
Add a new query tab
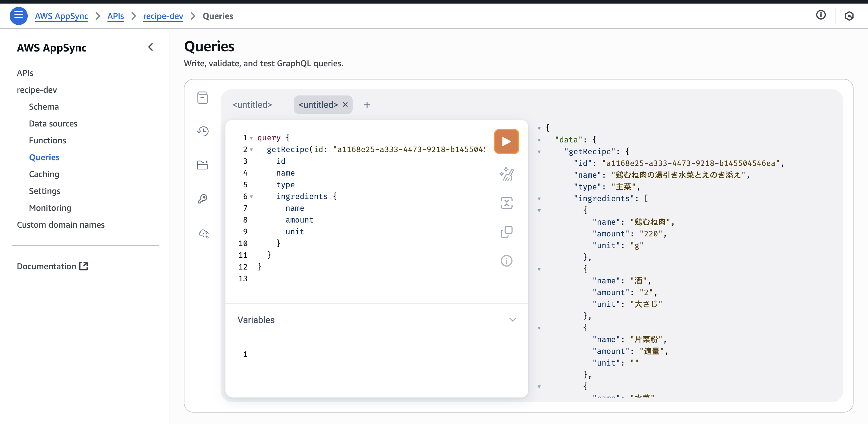[x=367, y=105]
